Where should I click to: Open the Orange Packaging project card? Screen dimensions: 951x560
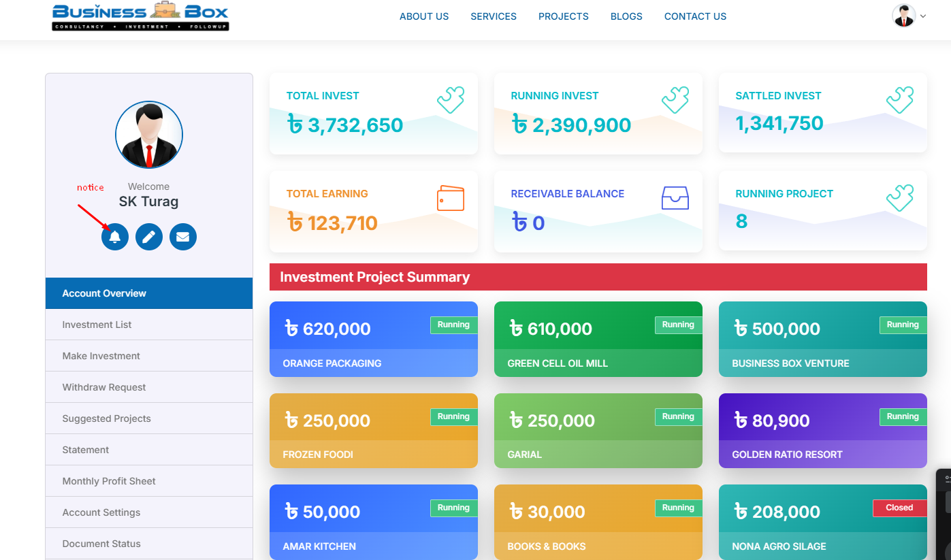coord(373,339)
